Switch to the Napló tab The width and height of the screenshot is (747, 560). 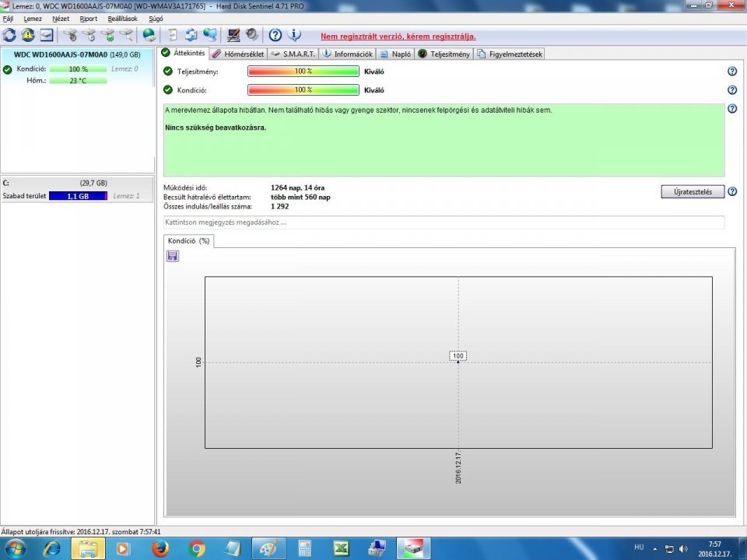click(395, 54)
